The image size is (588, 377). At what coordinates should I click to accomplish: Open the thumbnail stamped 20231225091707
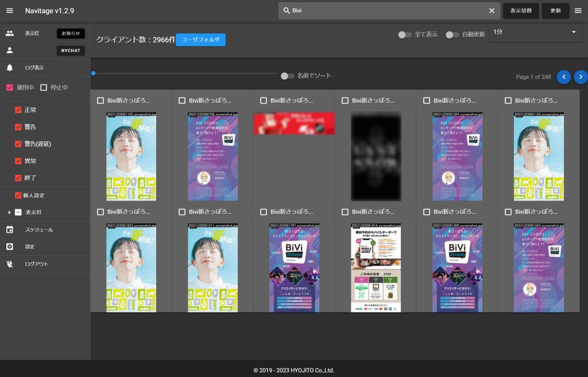294,268
